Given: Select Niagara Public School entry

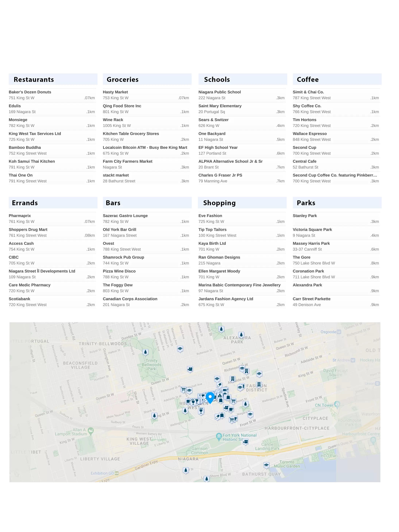Looking at the screenshot, I should (219, 92).
